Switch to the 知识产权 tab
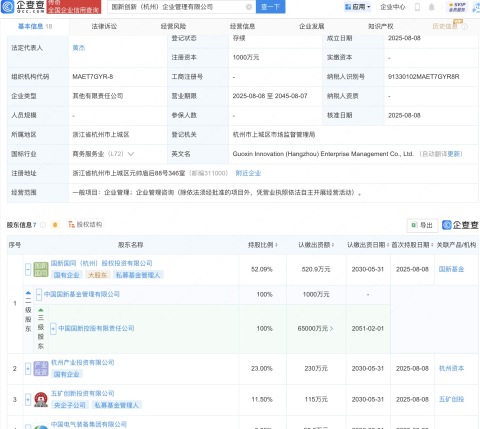 pos(381,26)
